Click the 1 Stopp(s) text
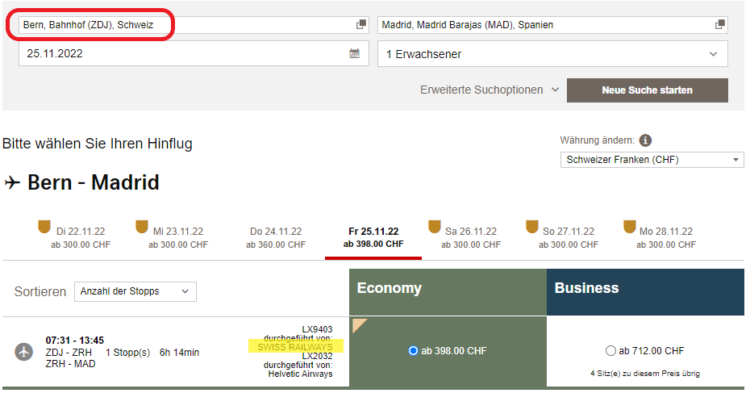 coord(127,352)
